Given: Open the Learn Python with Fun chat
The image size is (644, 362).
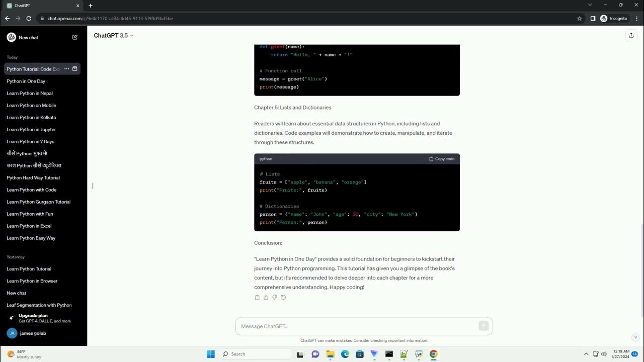Looking at the screenshot, I should (42, 214).
